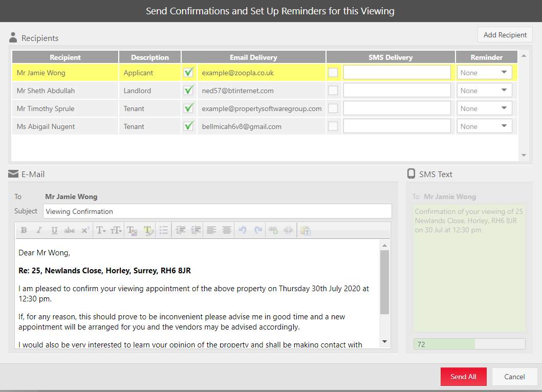The width and height of the screenshot is (542, 392).
Task: Open the font size picker
Action: [x=116, y=230]
